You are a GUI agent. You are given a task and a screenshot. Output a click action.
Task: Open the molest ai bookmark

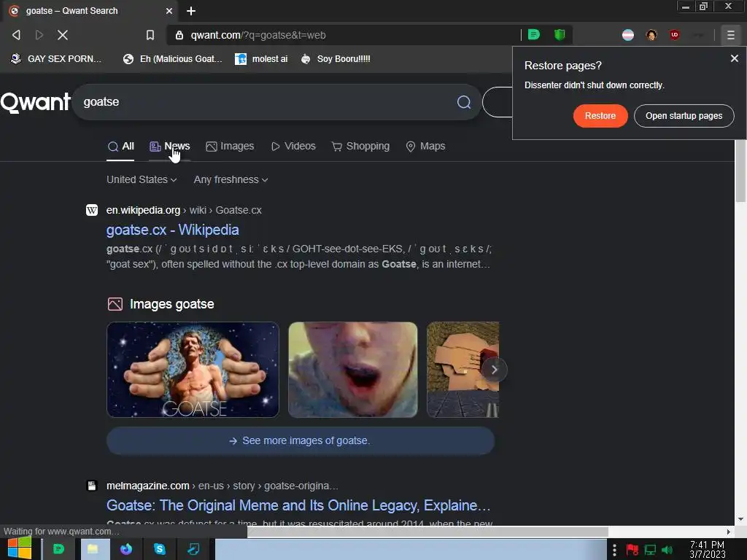pyautogui.click(x=262, y=59)
